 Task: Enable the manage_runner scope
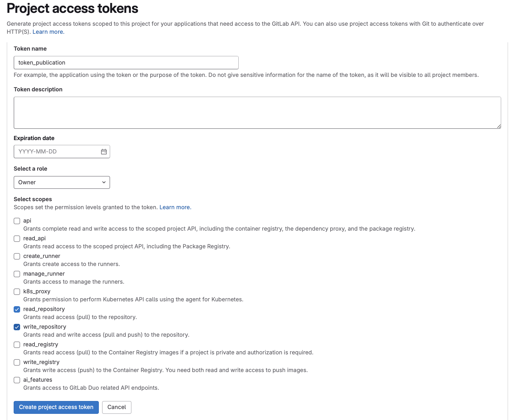point(17,274)
